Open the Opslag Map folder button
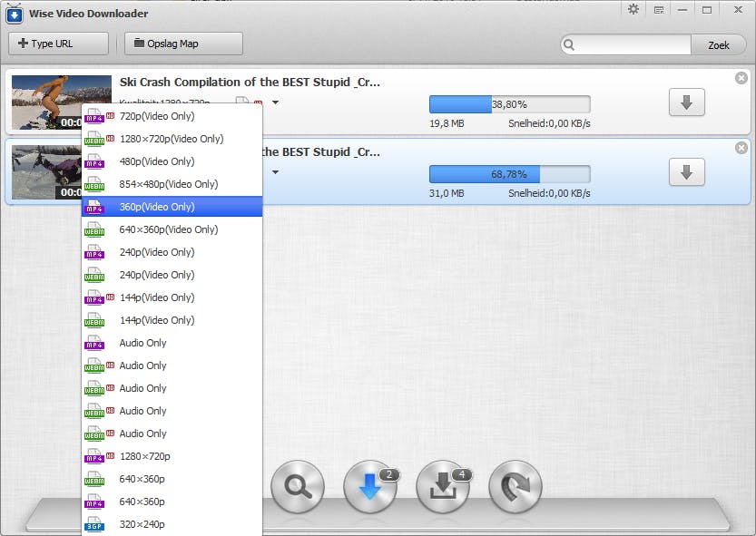 coord(183,44)
